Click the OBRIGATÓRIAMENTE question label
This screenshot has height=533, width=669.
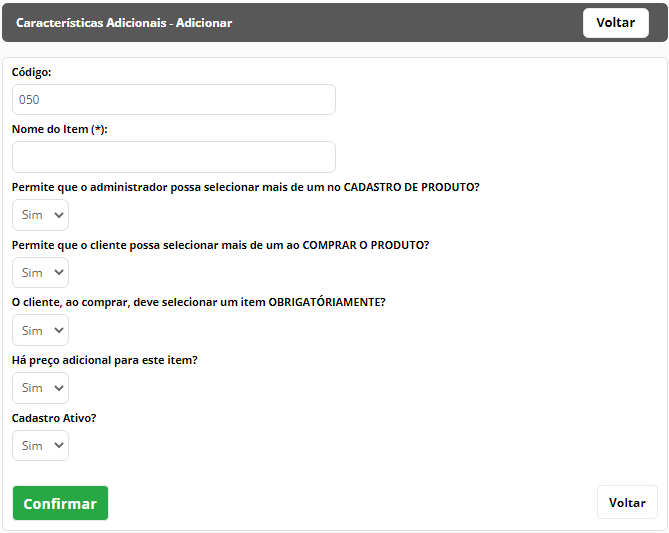(199, 302)
